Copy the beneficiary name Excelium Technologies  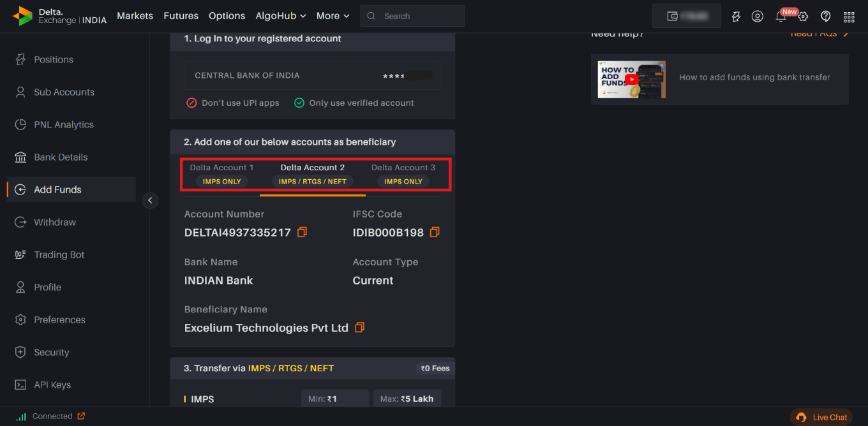click(360, 327)
